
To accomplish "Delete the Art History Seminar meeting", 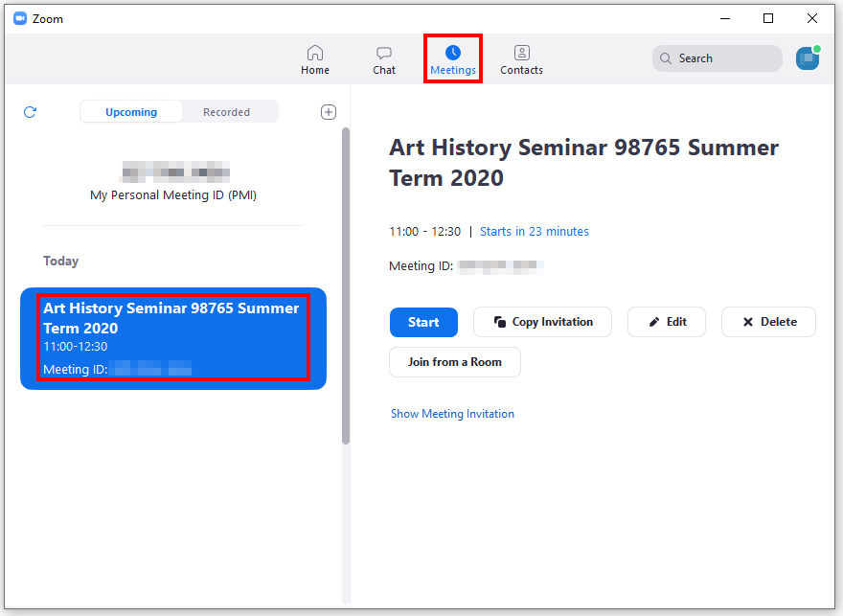I will coord(768,322).
